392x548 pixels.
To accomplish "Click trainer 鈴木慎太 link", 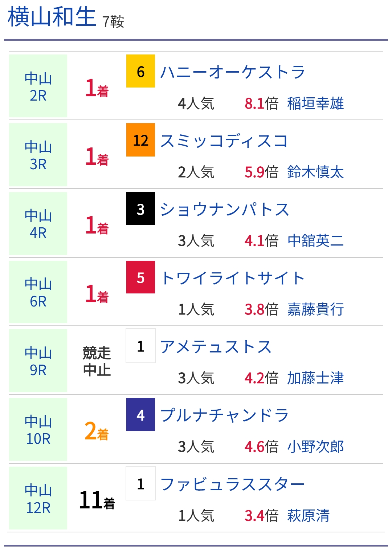I will point(315,172).
